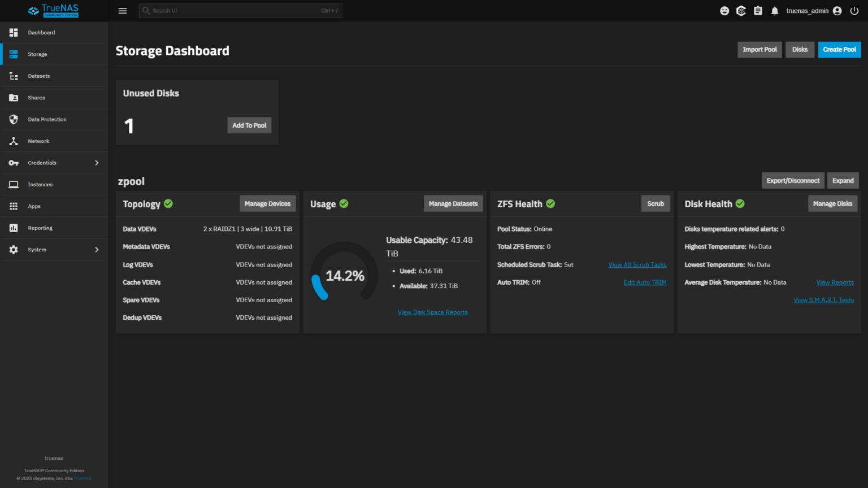Select the Network sidebar icon
868x488 pixels.
(13, 141)
